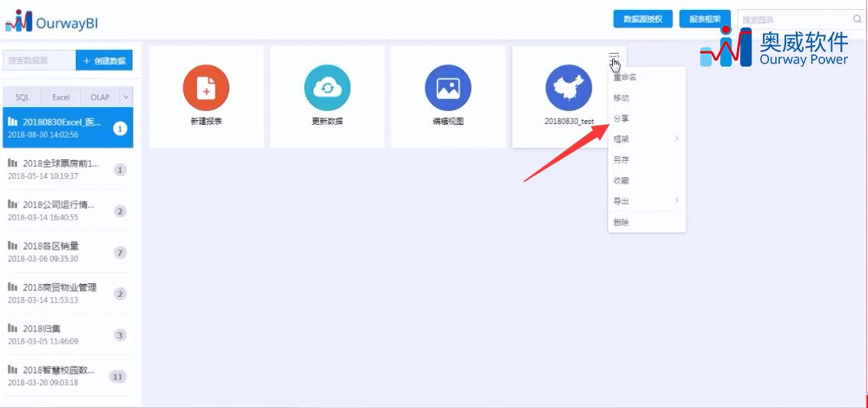Switch to the OLAP tab

100,96
